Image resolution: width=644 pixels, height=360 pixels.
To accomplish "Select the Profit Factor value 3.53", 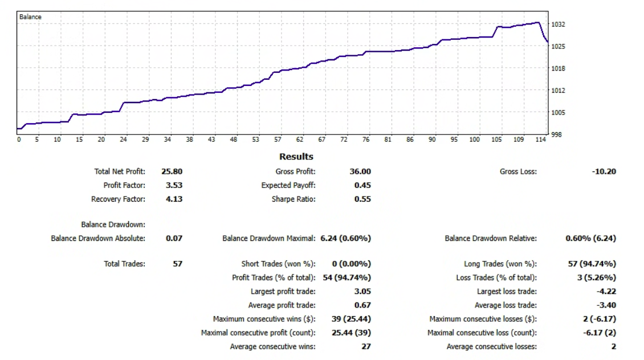I will (174, 185).
